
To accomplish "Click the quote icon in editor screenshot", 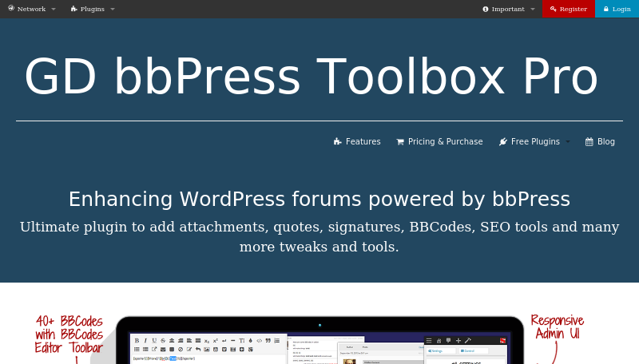I will click(x=268, y=340).
